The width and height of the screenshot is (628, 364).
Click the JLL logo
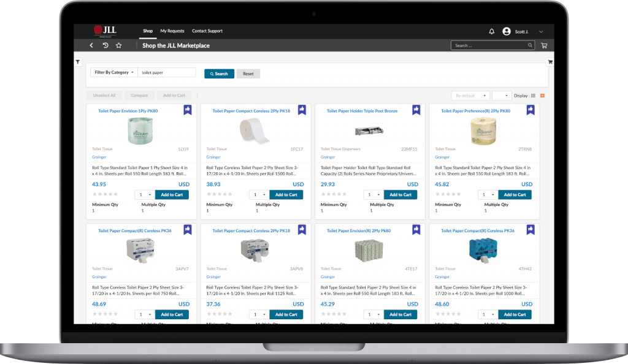coord(105,31)
